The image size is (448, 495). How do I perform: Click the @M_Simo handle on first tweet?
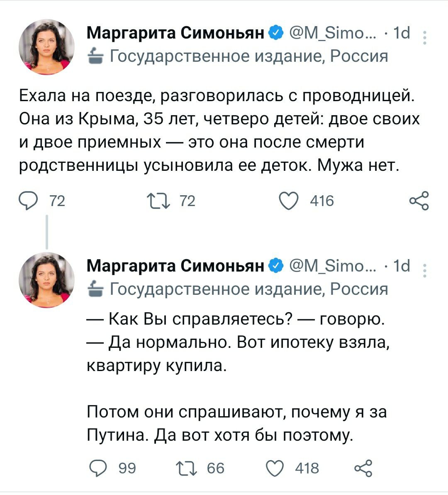(332, 33)
